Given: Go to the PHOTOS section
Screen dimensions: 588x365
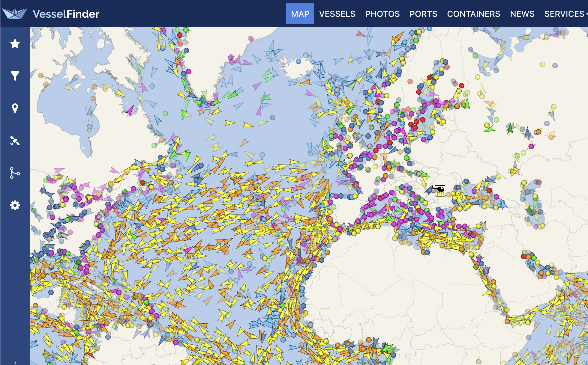Looking at the screenshot, I should tap(382, 14).
